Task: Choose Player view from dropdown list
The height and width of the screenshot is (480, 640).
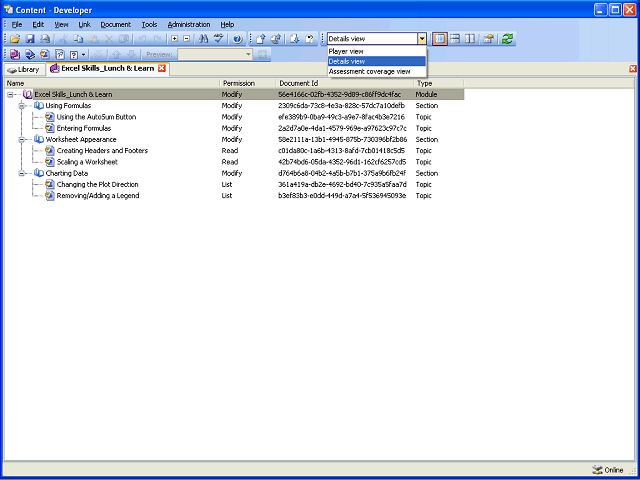Action: tap(376, 51)
